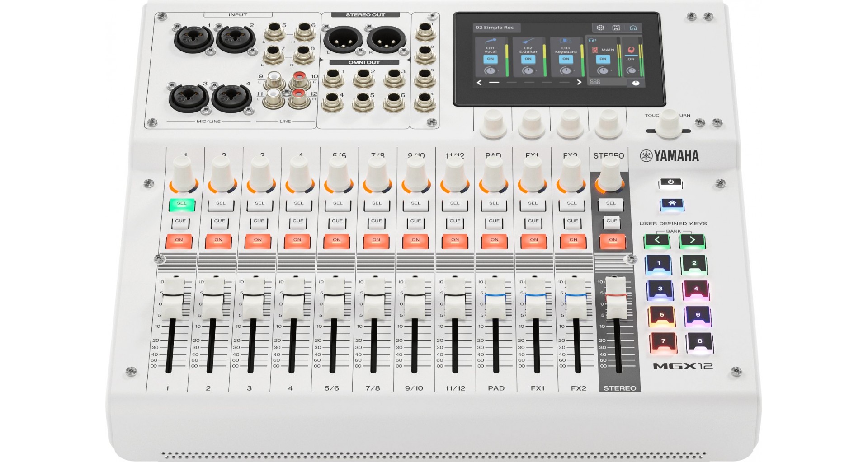868x462 pixels.
Task: Tap the settings gear icon on touchscreen
Action: 600,28
